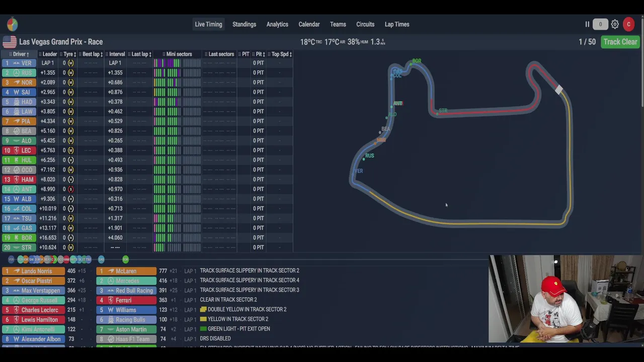The image size is (644, 362).
Task: Click GAS bubble on the gap timeline
Action: (x=101, y=259)
